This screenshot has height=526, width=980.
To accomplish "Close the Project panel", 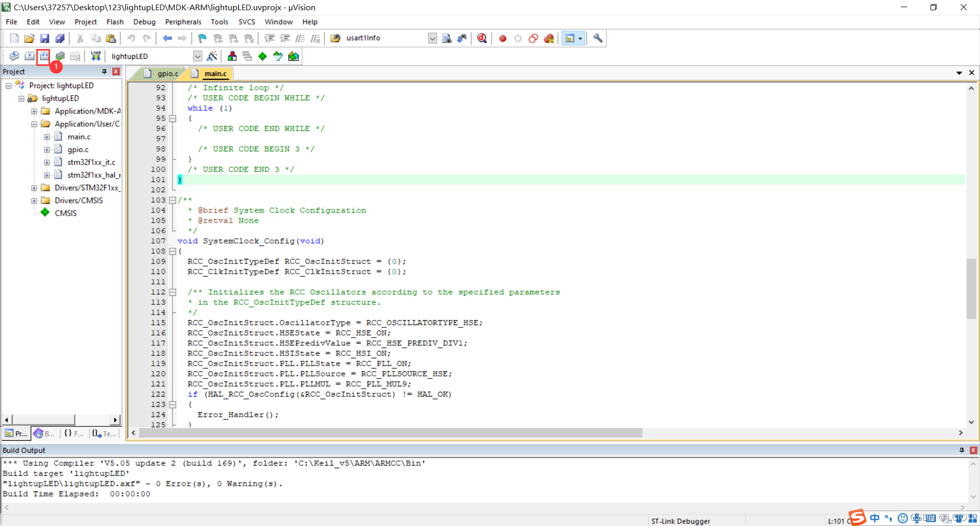I will (116, 71).
